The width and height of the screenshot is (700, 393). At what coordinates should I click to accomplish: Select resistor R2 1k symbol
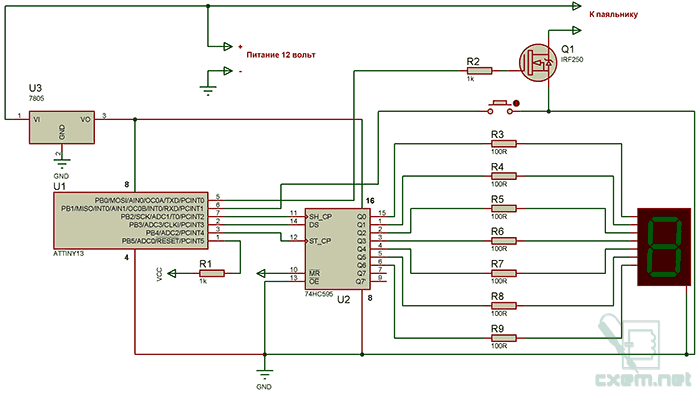pos(479,71)
